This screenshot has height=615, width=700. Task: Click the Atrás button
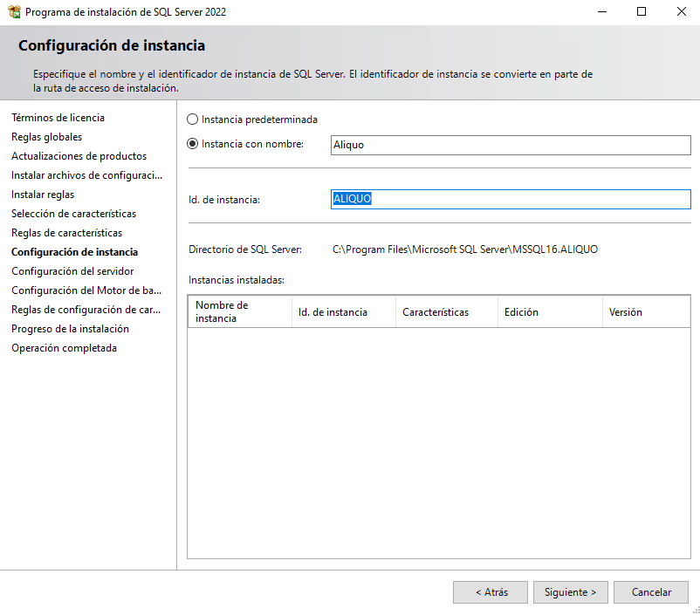point(491,592)
